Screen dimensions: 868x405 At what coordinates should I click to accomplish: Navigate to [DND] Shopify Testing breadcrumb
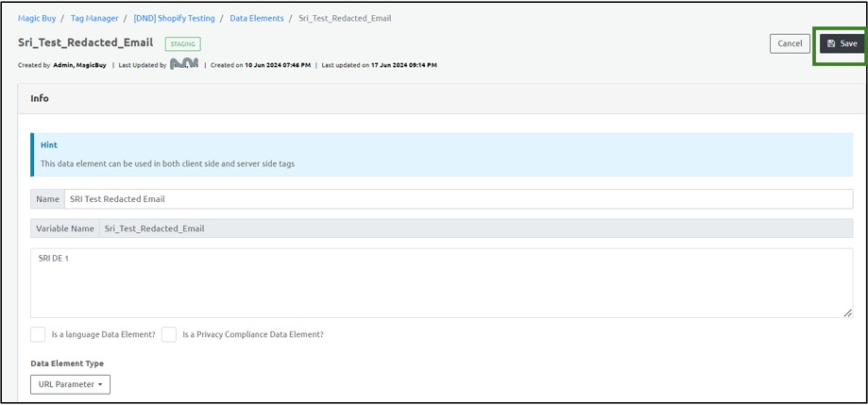(x=174, y=18)
